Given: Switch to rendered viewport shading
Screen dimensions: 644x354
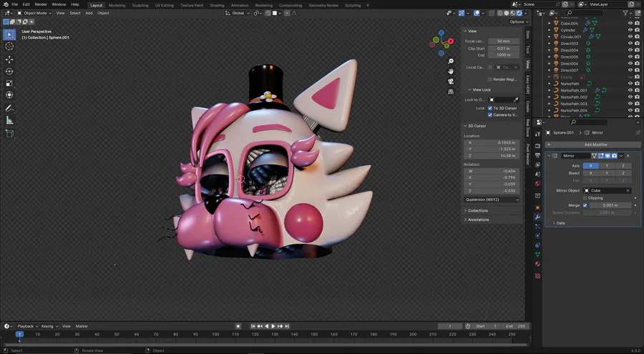Looking at the screenshot, I should point(519,13).
